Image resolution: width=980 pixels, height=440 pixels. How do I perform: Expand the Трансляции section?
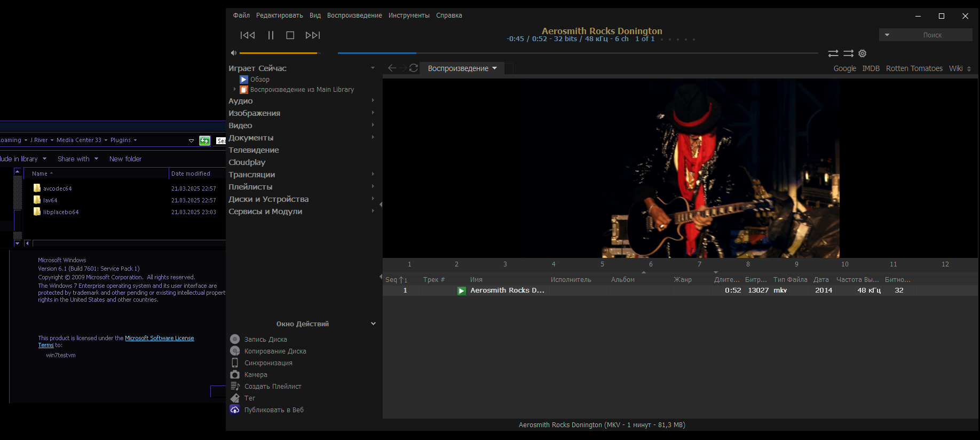coord(373,174)
